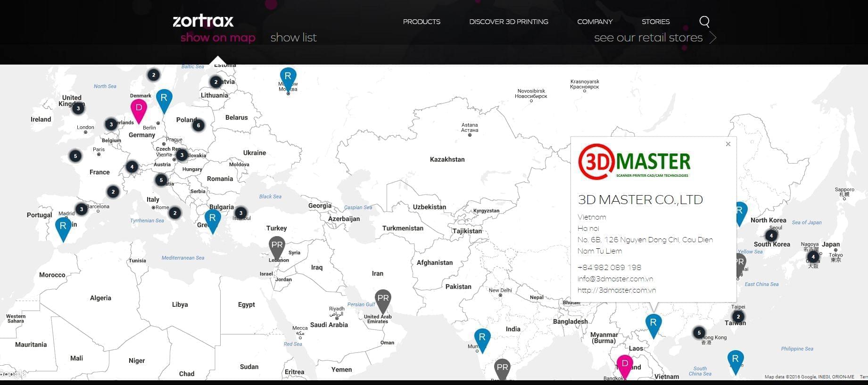Expand the cluster 2 above Denmark
Screen dimensions: 868x385
pyautogui.click(x=153, y=75)
